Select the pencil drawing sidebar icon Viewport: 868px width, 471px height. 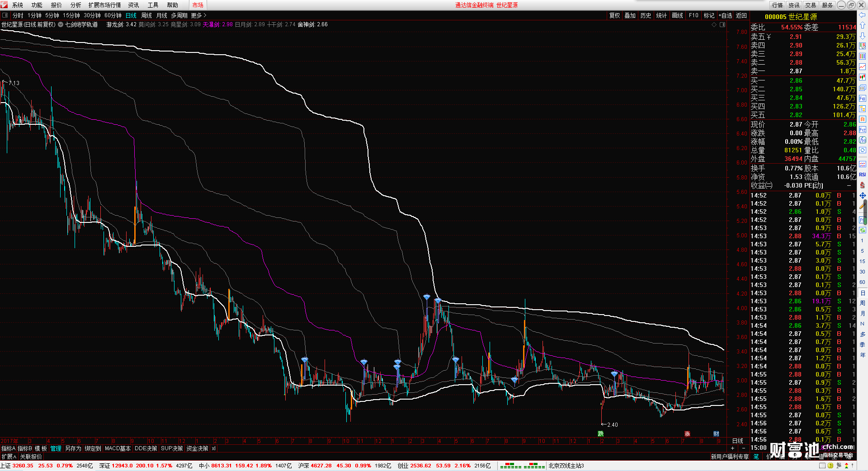pos(863,206)
